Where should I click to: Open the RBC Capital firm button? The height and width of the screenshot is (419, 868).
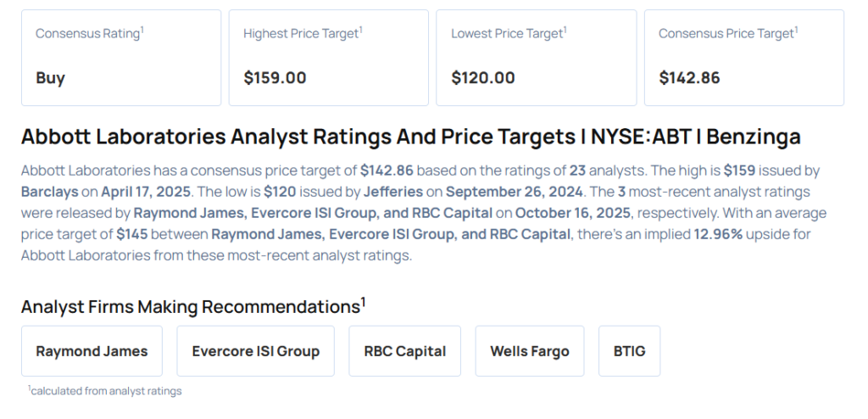click(404, 351)
